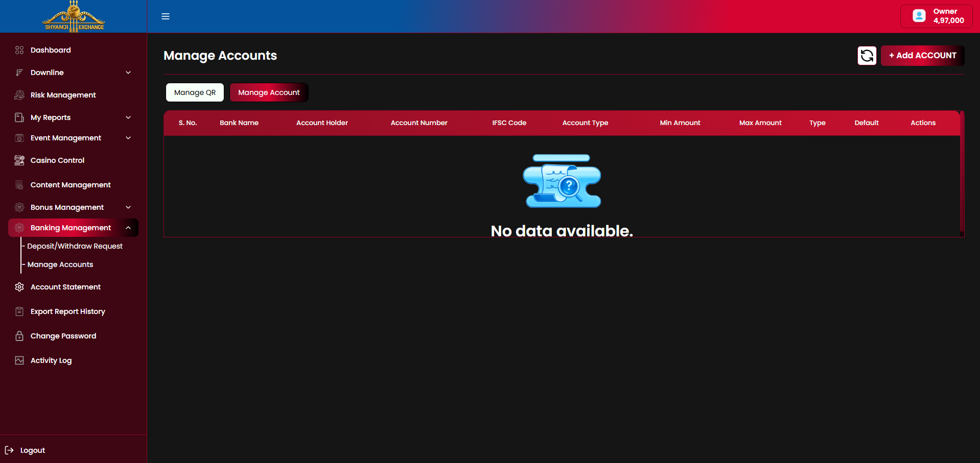Click the Downline sidebar icon
The width and height of the screenshot is (980, 463).
point(19,72)
